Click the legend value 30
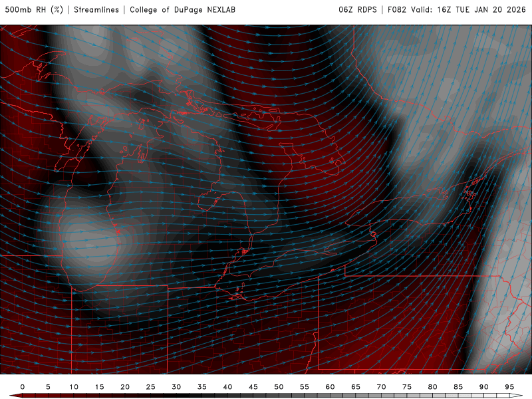 tap(176, 387)
